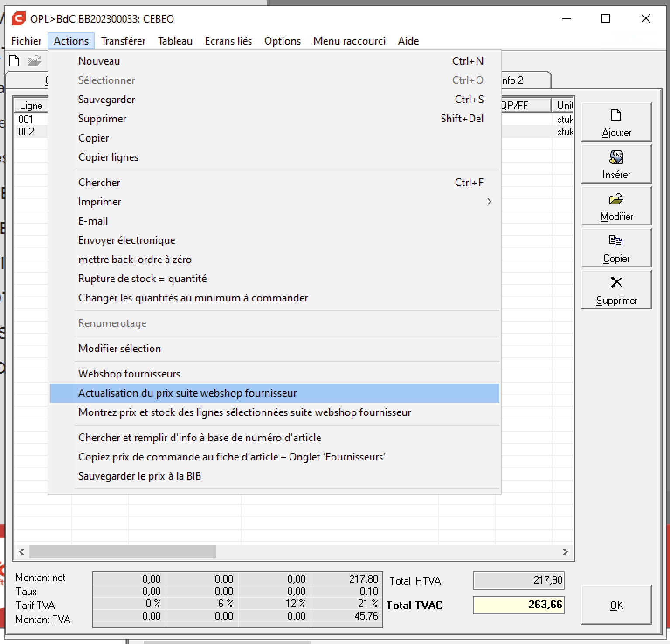
Task: Choose Changer les quantités au minimum à commander
Action: (x=275, y=298)
